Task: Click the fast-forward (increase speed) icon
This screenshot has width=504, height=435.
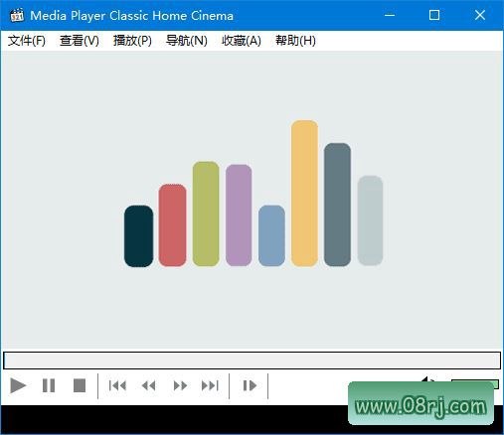Action: pyautogui.click(x=180, y=385)
